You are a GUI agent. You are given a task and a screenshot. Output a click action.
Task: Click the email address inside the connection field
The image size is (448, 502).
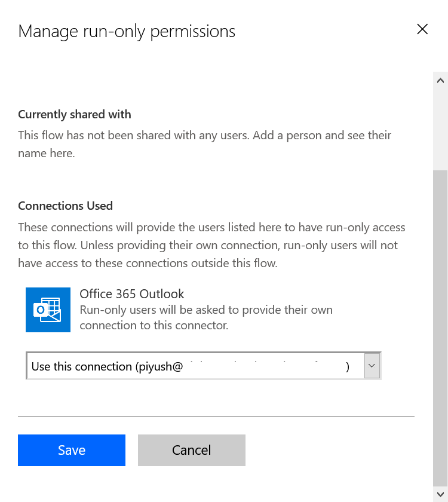tap(251, 366)
